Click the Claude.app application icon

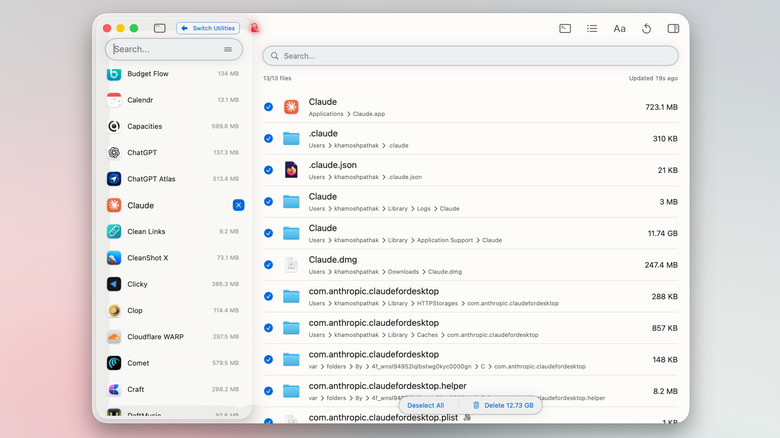point(291,107)
